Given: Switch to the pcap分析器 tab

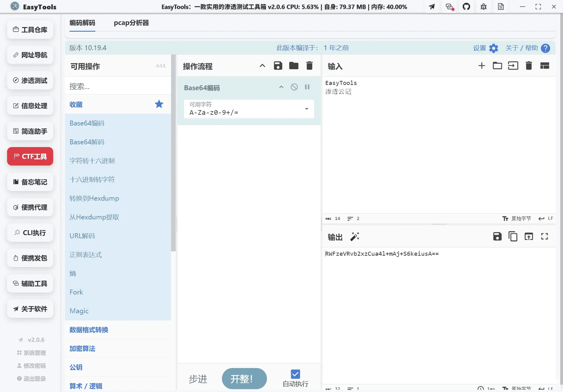Looking at the screenshot, I should pos(131,23).
